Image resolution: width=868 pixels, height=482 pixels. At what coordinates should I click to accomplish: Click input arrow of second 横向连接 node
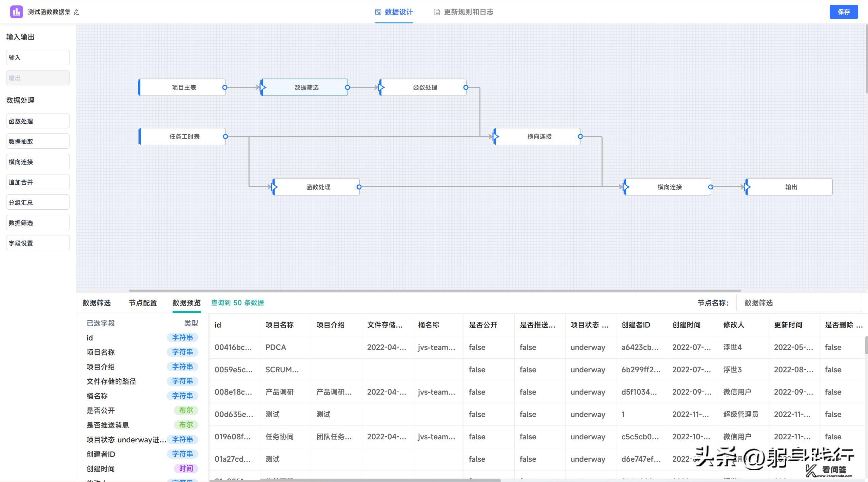[x=626, y=187]
